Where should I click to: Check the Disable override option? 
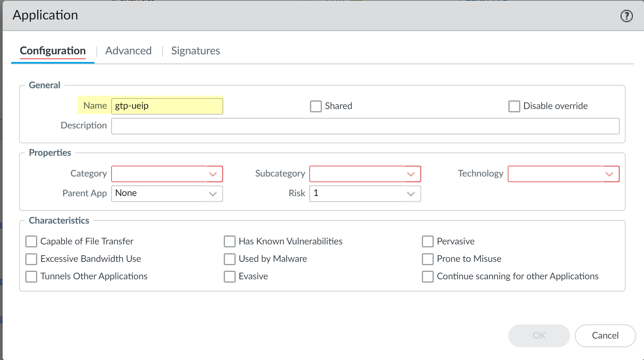click(x=514, y=106)
